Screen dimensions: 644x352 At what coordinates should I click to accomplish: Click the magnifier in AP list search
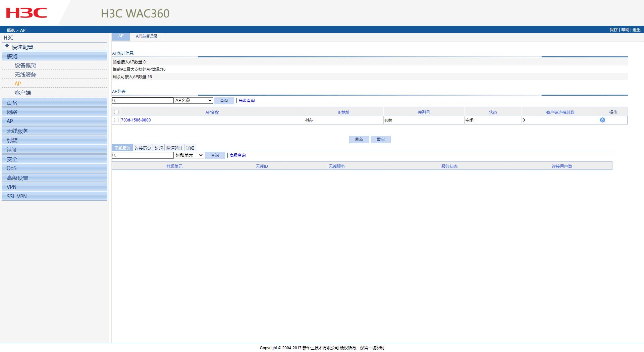114,101
